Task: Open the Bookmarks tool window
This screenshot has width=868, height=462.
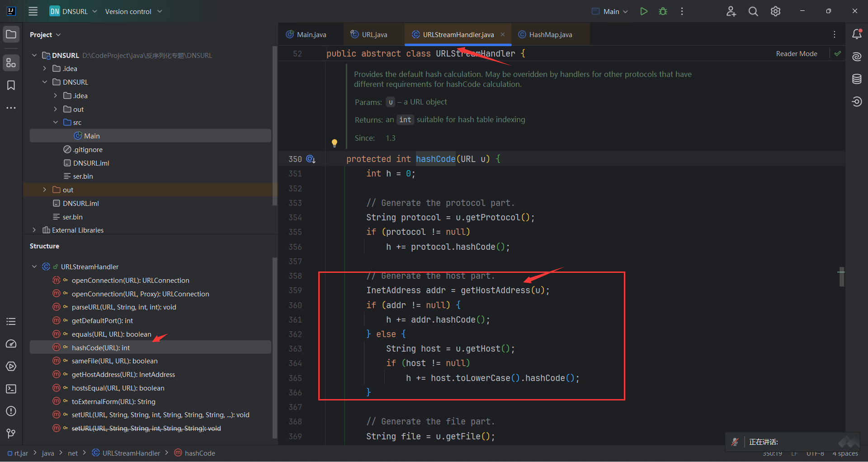Action: pyautogui.click(x=11, y=86)
